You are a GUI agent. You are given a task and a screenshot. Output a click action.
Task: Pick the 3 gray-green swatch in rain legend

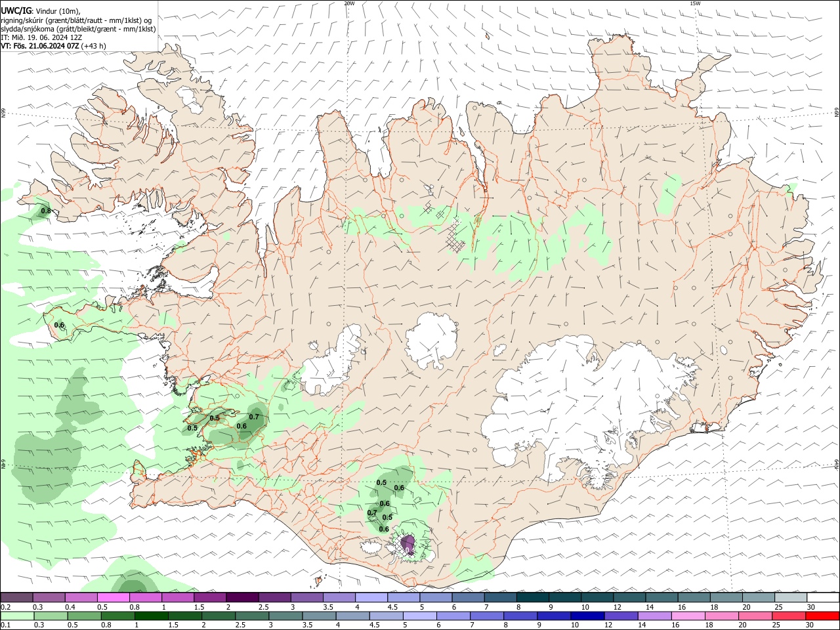(285, 616)
